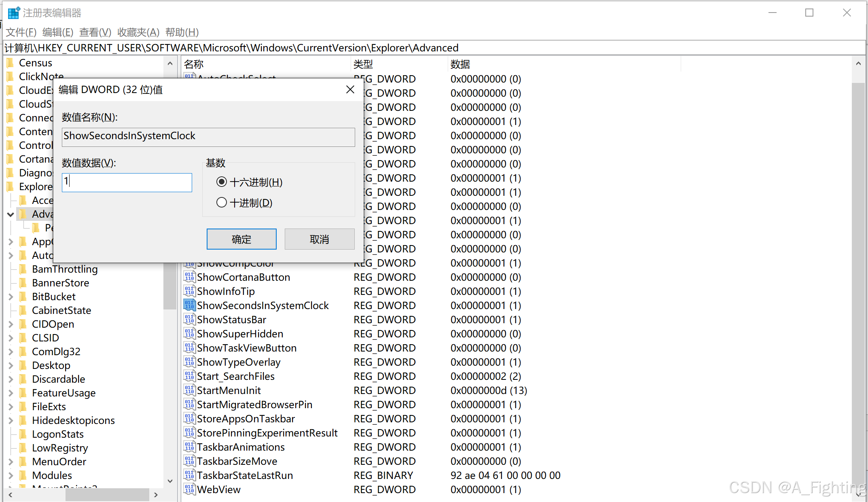The height and width of the screenshot is (502, 868).
Task: Select the 十六进制(H) hexadecimal radio button
Action: tap(222, 182)
